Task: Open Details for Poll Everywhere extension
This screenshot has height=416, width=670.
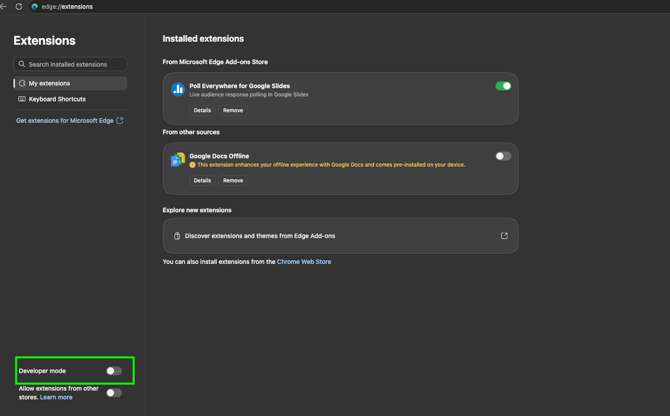Action: [x=202, y=110]
